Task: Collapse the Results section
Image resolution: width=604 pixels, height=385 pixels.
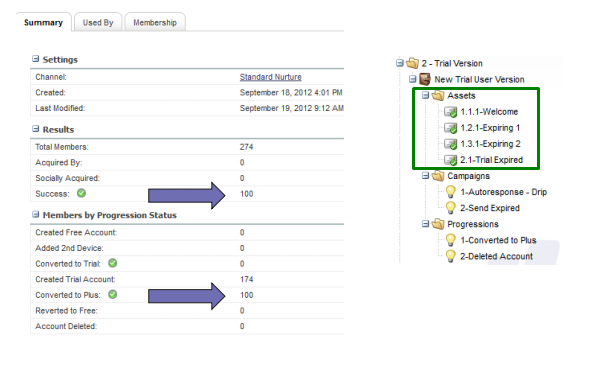Action: pyautogui.click(x=35, y=129)
